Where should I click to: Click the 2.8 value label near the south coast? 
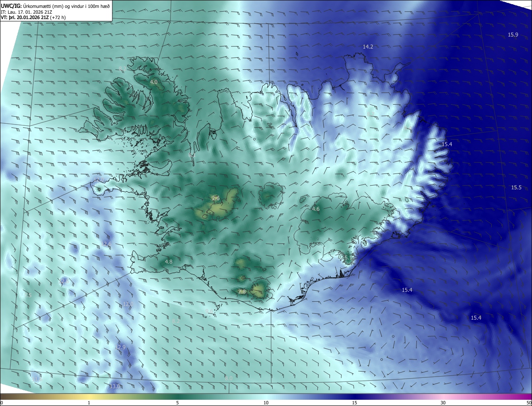[x=242, y=292]
